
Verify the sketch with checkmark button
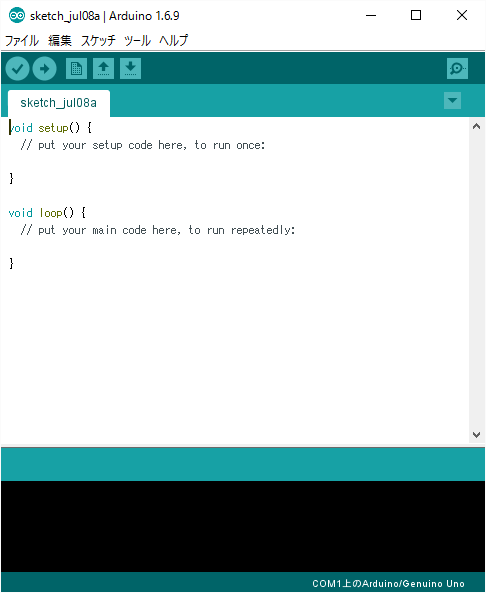coord(17,69)
